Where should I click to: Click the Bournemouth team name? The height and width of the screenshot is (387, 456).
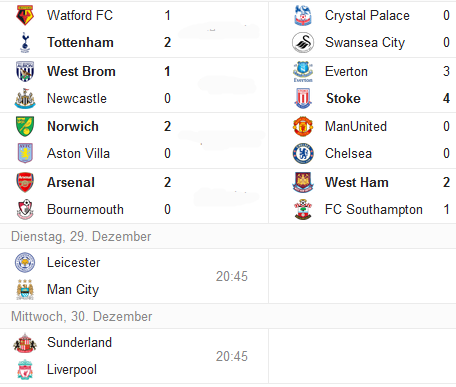tap(85, 209)
